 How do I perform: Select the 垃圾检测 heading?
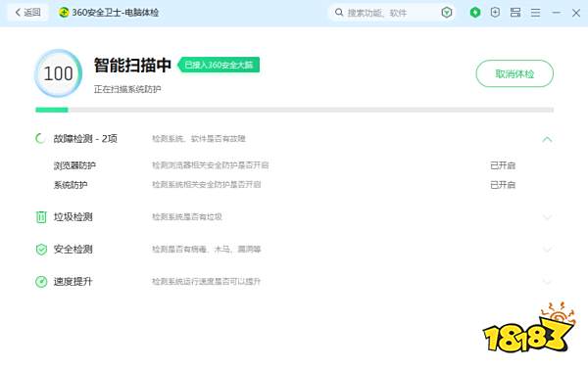(73, 217)
